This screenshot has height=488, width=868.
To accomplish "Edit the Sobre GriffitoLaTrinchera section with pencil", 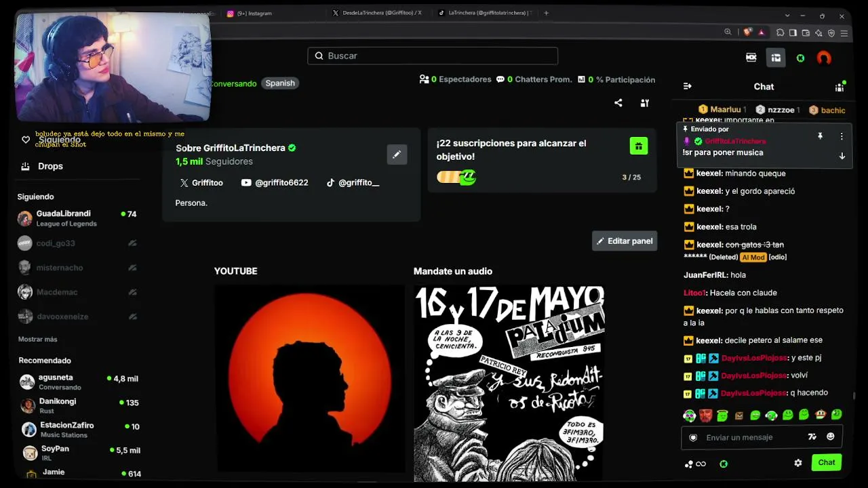I will 397,155.
